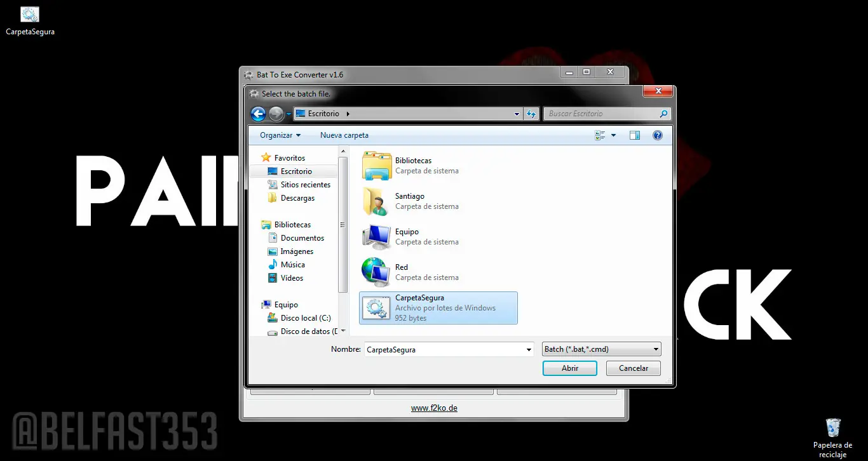Viewport: 868px width, 461px height.
Task: Select CarpetaSegura batch file in file list
Action: click(x=438, y=308)
